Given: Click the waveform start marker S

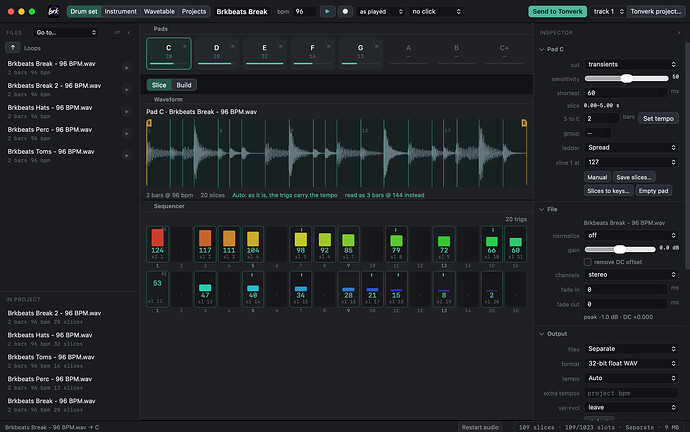Looking at the screenshot, I should (x=149, y=123).
